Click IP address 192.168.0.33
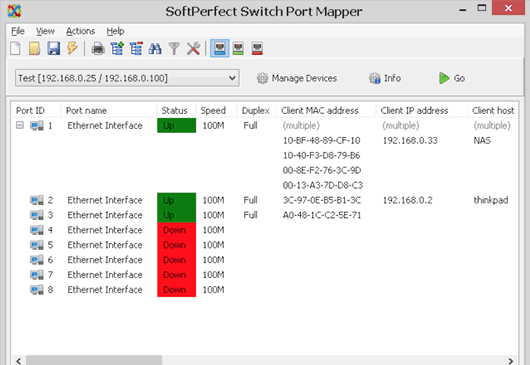The width and height of the screenshot is (530, 365). pyautogui.click(x=410, y=141)
